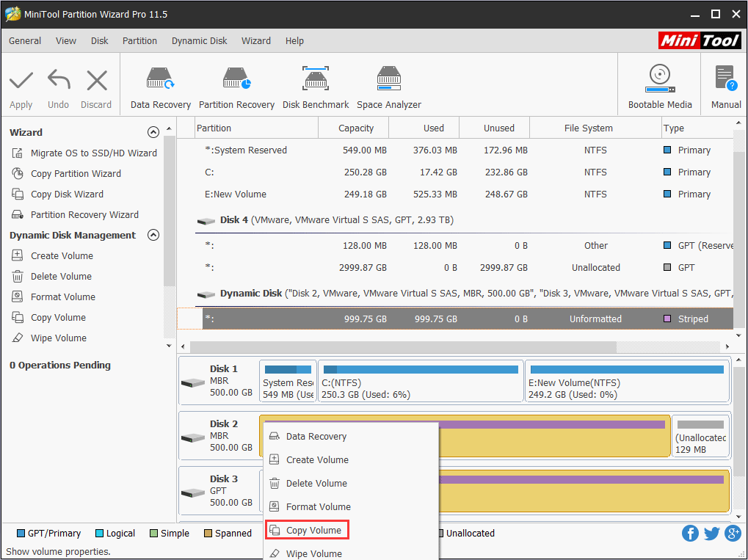Click the Undo arrow icon

(59, 80)
